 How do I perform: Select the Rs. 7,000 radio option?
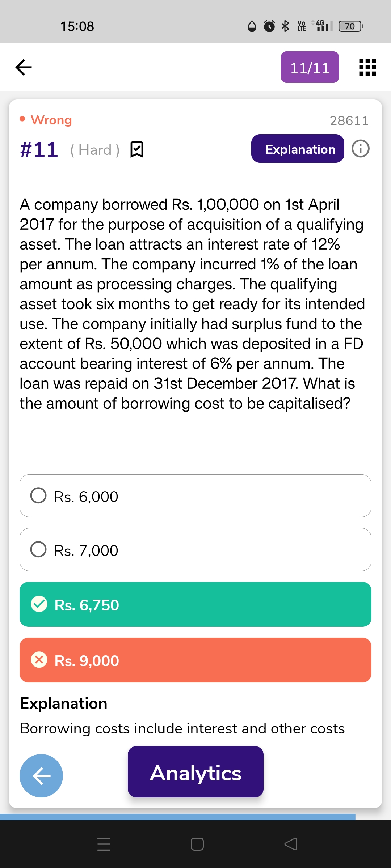[38, 549]
